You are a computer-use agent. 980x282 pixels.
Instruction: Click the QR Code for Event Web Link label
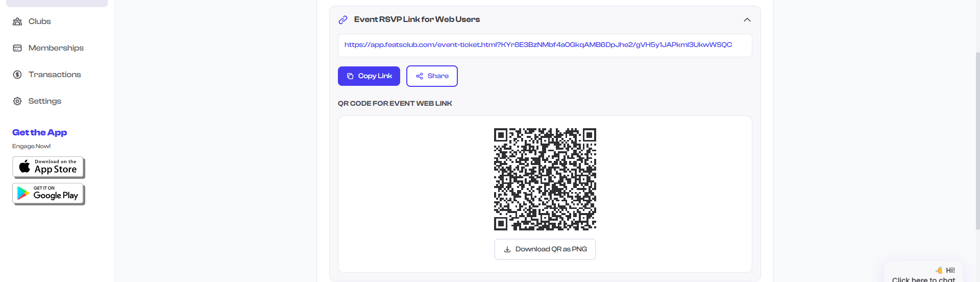tap(395, 103)
